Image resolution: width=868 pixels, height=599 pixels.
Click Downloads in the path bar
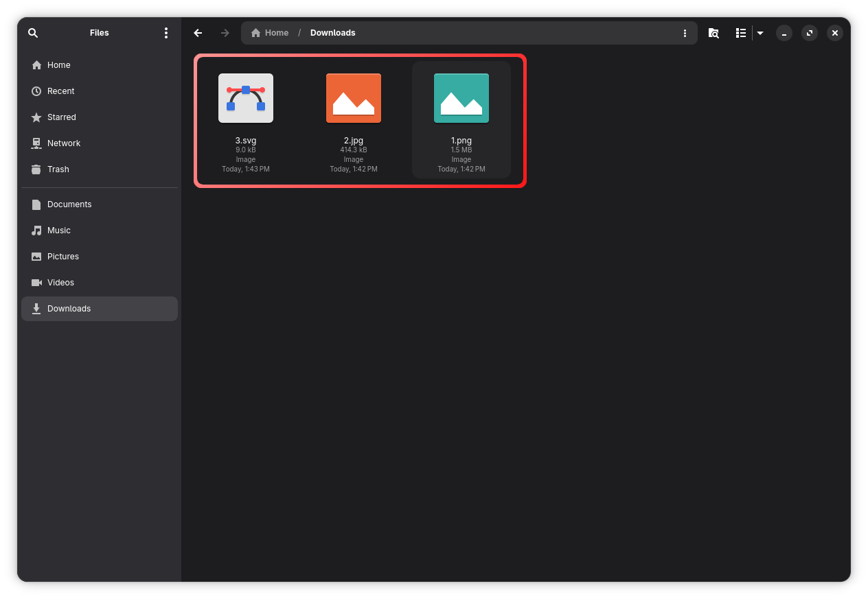[x=332, y=33]
